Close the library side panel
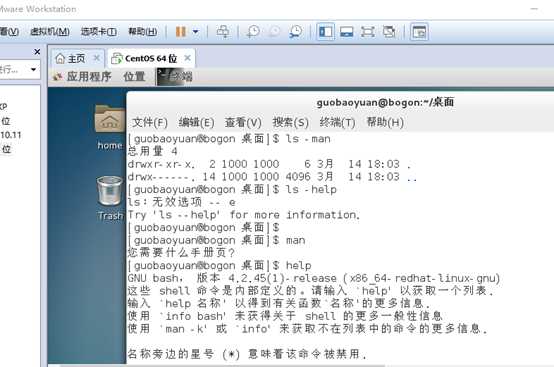554x367 pixels. (37, 52)
